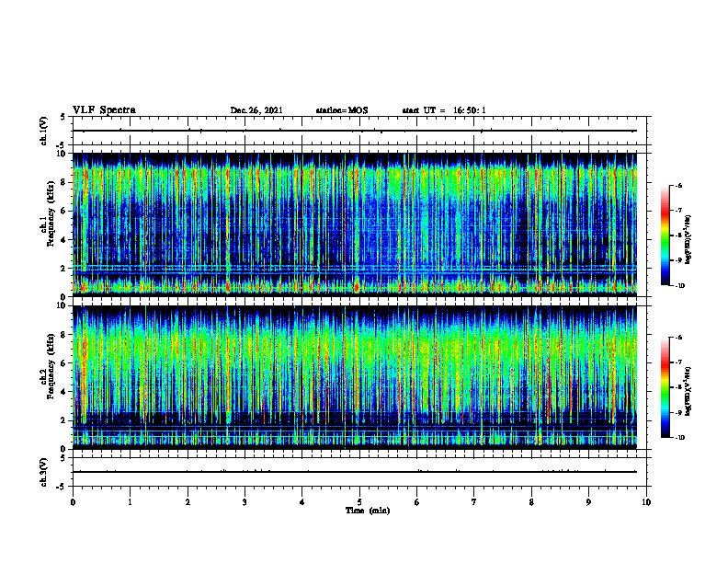Viewport: 728px width, 563px height.
Task: Click the "station=MOS" header label
Action: [342, 110]
